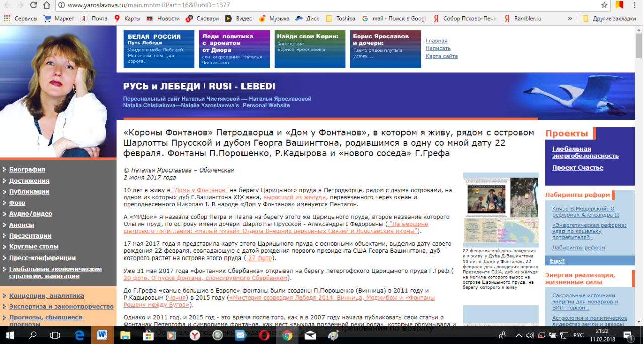Click the article image thumbnail
The width and height of the screenshot is (644, 344).
(501, 209)
